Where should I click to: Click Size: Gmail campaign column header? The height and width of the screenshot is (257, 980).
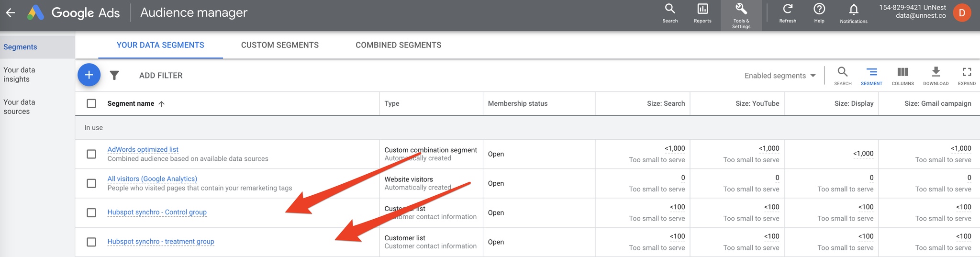(938, 103)
